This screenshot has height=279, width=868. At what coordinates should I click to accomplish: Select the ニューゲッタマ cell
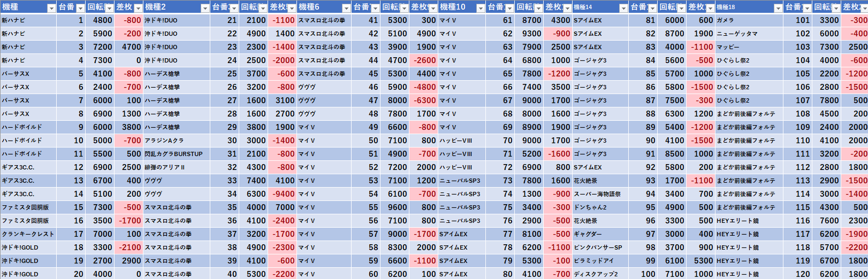[x=749, y=34]
